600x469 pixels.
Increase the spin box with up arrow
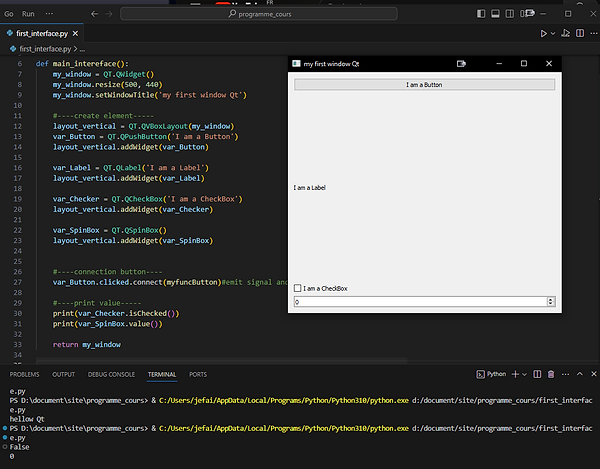(x=551, y=299)
